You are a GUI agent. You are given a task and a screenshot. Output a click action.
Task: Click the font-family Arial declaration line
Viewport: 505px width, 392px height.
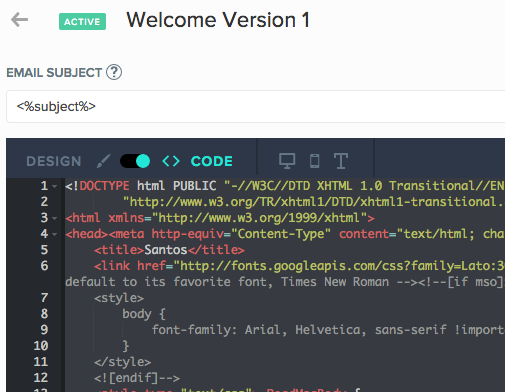click(328, 330)
